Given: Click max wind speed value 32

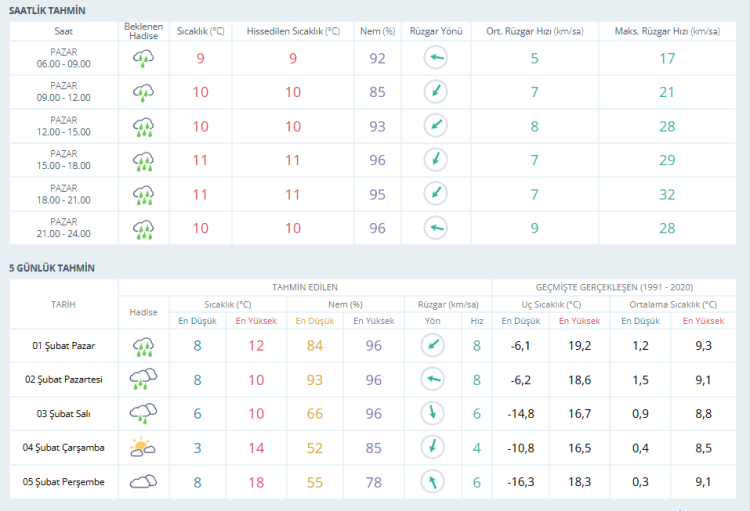Looking at the screenshot, I should (667, 194).
